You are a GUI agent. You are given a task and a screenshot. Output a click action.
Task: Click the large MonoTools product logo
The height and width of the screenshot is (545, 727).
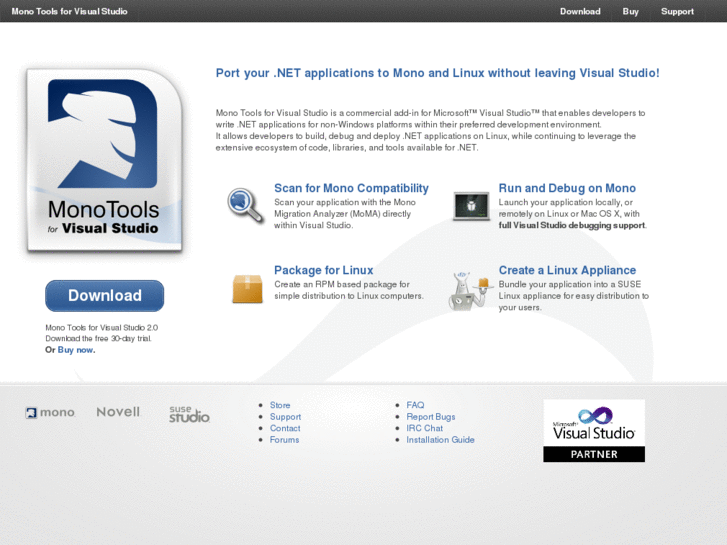pos(105,160)
